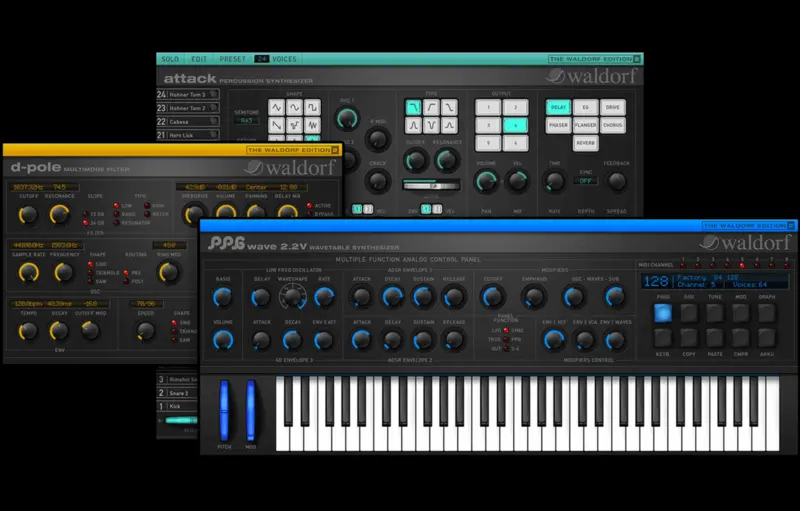This screenshot has height=511, width=800.
Task: Click the blue program display on PPG Wave
Action: (715, 281)
